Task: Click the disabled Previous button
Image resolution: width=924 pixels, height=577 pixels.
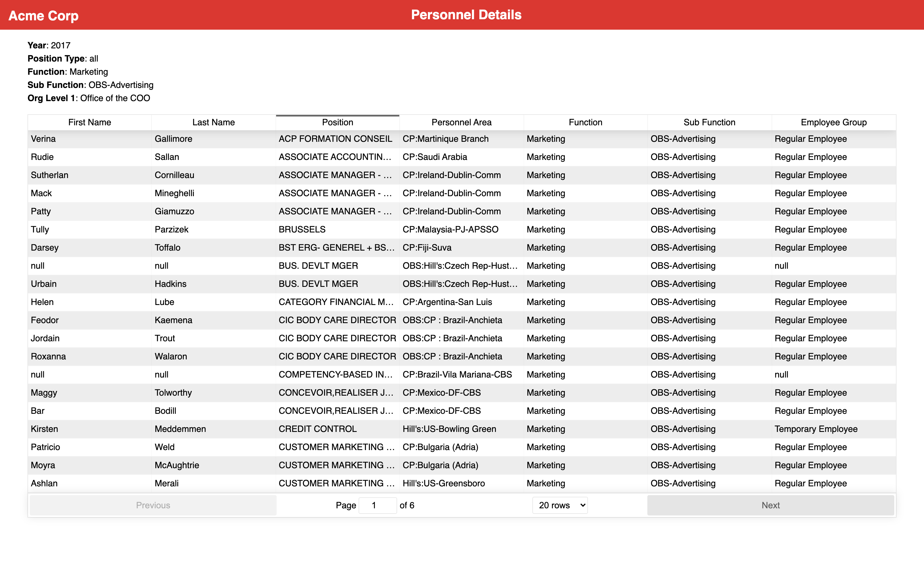Action: pyautogui.click(x=152, y=505)
